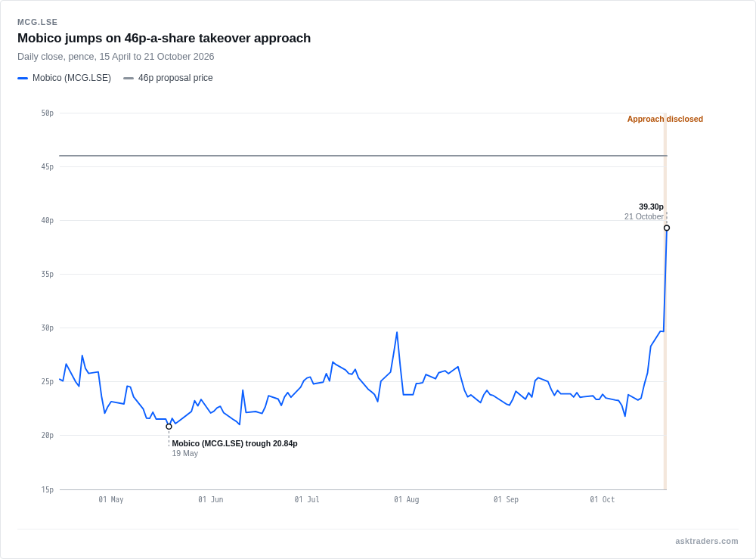Click the 15p y-axis label
The height and width of the screenshot is (559, 756).
[47, 489]
